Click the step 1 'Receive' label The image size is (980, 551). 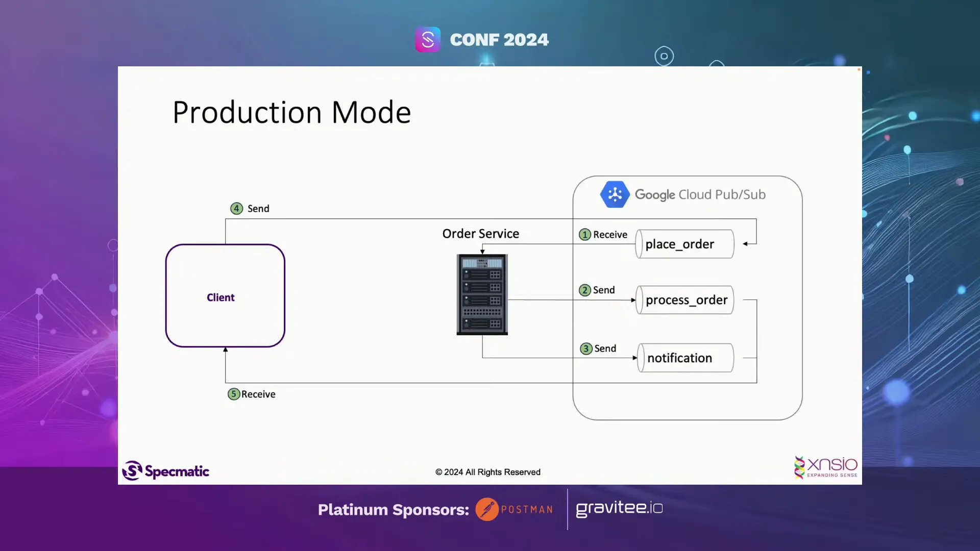point(610,235)
